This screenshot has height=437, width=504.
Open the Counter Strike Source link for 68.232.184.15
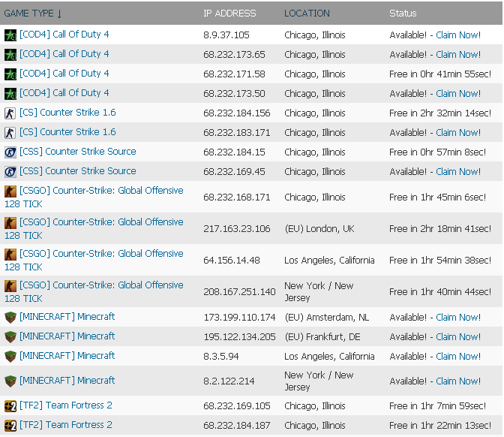pos(78,152)
